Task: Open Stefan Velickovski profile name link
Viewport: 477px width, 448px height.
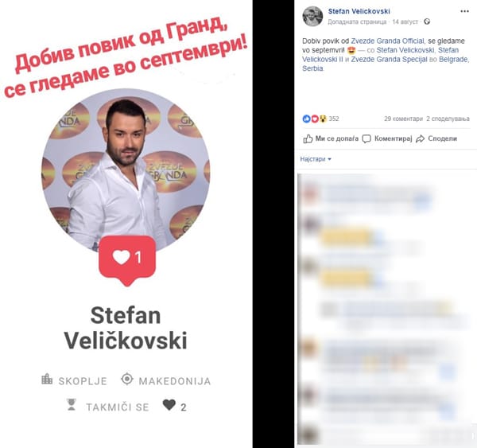Action: click(x=359, y=11)
